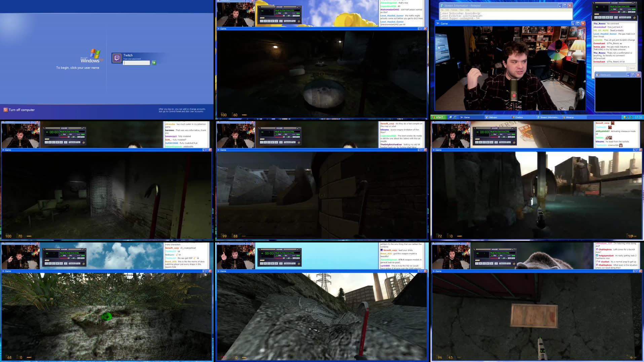
Task: Click the Winamp lightning bolt logo icon
Action: click(635, 18)
